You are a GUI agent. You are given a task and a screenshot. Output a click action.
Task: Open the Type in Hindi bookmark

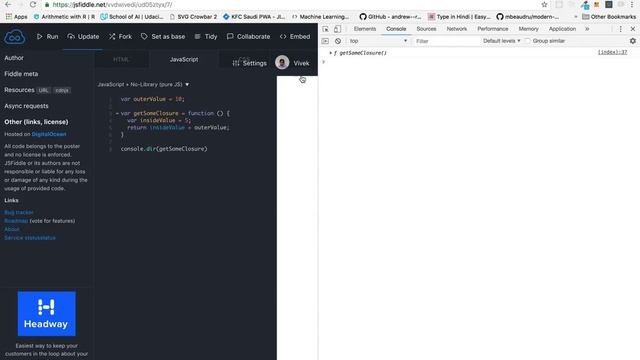pyautogui.click(x=459, y=17)
